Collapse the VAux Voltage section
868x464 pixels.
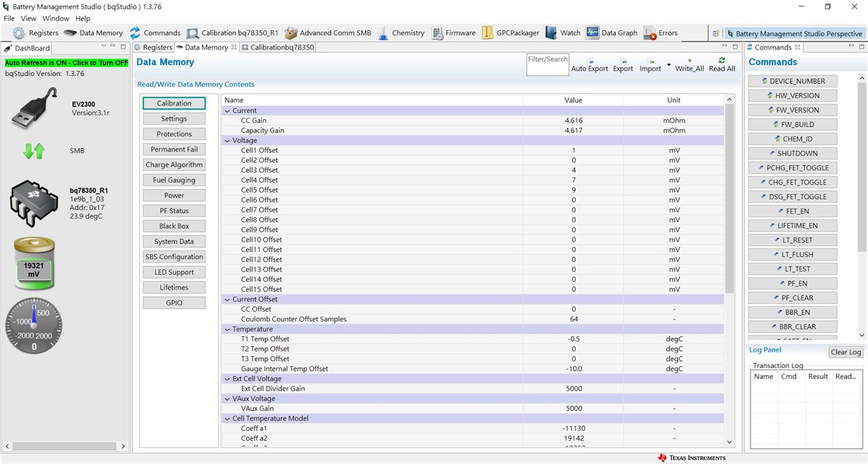(227, 398)
